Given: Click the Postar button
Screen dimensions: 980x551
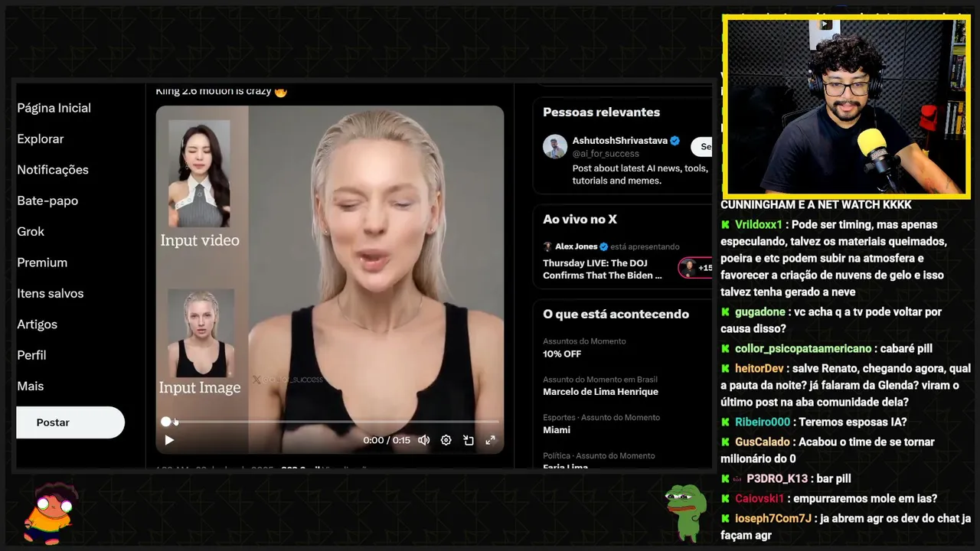Looking at the screenshot, I should pos(70,422).
